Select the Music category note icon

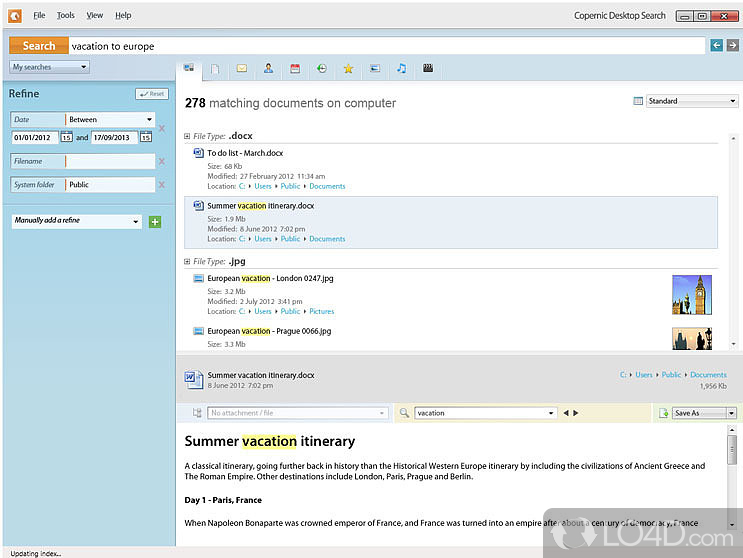(401, 69)
